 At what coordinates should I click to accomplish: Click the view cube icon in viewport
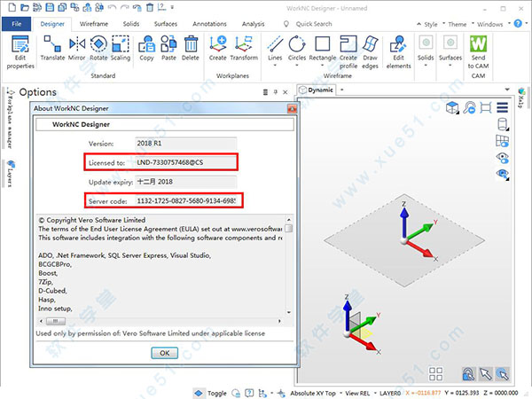452,108
